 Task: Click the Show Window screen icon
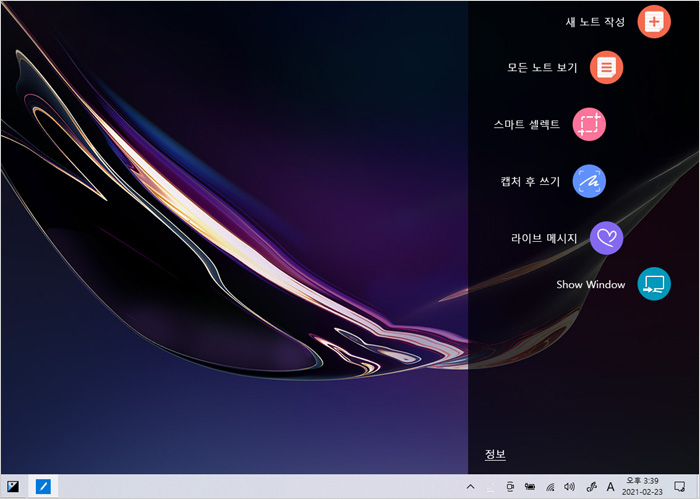[654, 284]
